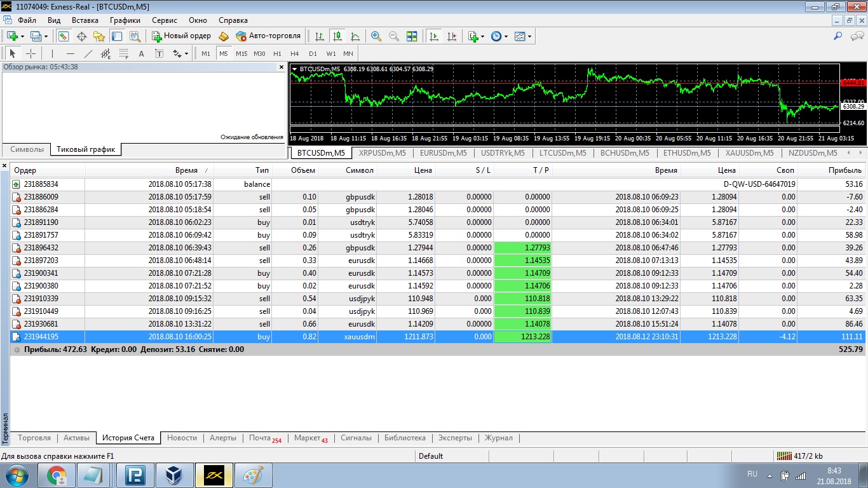Open the search magnifier icon at top right
The image size is (868, 488).
838,36
